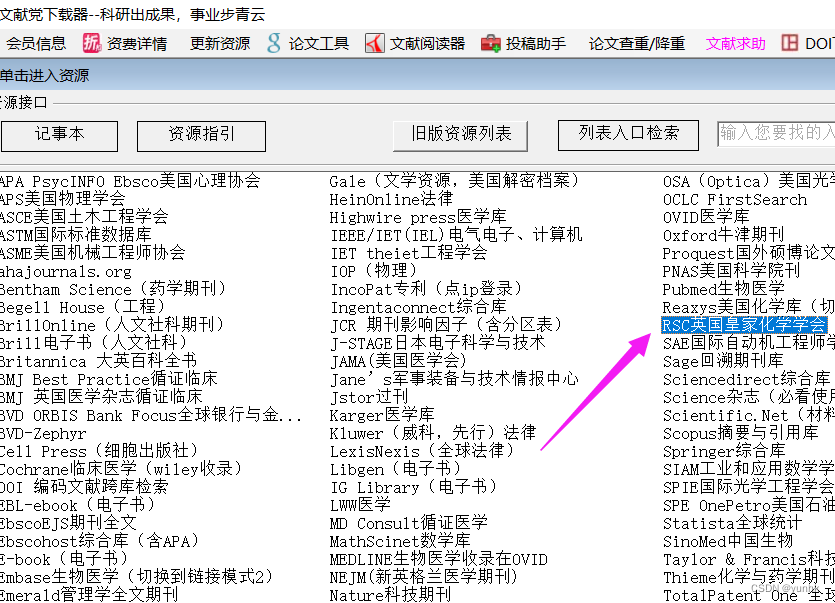
Task: Select ahajournals.org entry
Action: click(x=66, y=272)
